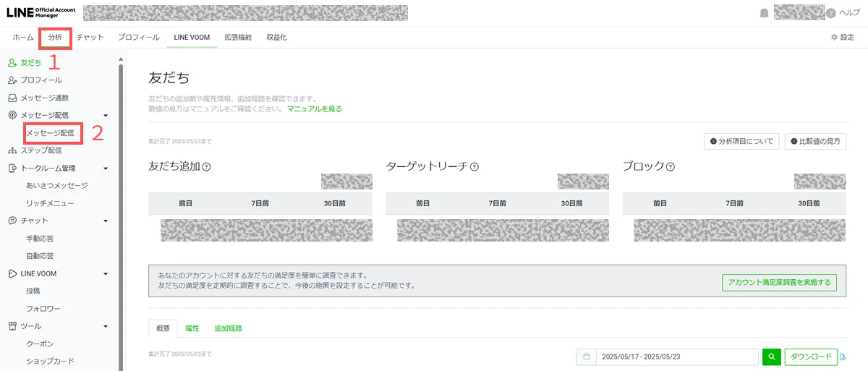Screen dimensions: 868x371
Task: Click the トークルーム管理 icon
Action: (12, 169)
